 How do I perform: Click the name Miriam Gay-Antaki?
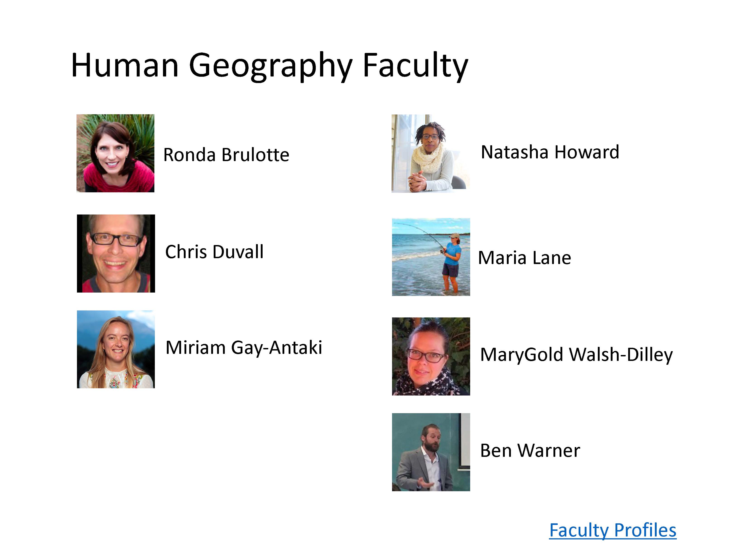[244, 348]
